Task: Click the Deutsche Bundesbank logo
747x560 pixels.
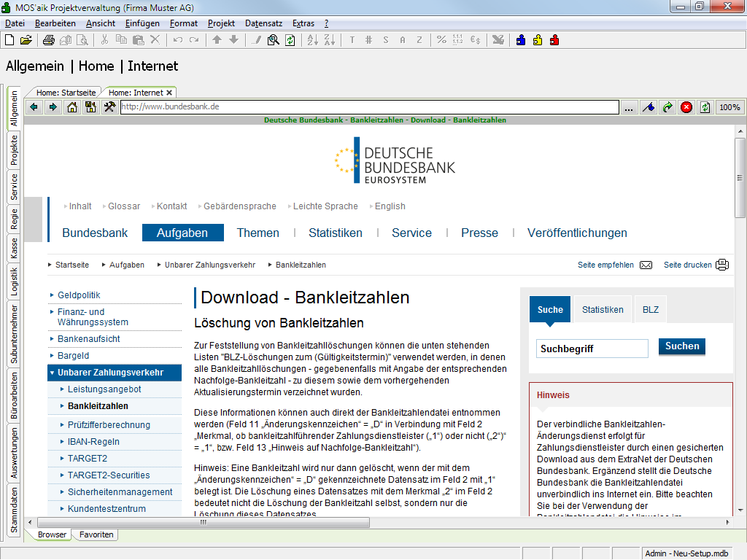Action: coord(395,160)
